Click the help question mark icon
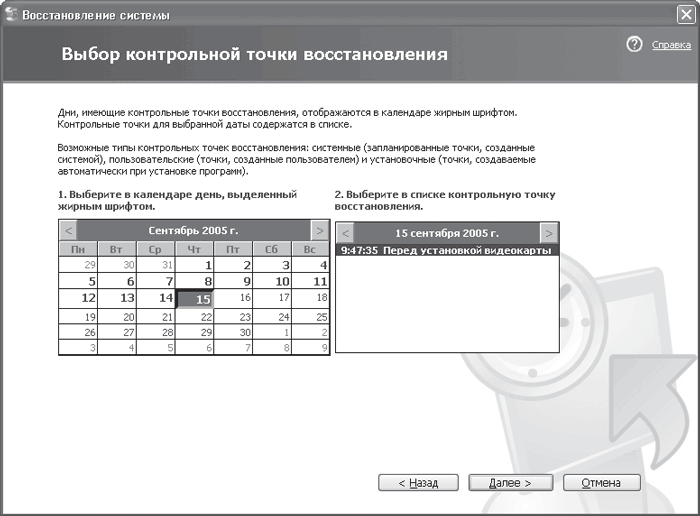700x516 pixels. click(x=634, y=44)
